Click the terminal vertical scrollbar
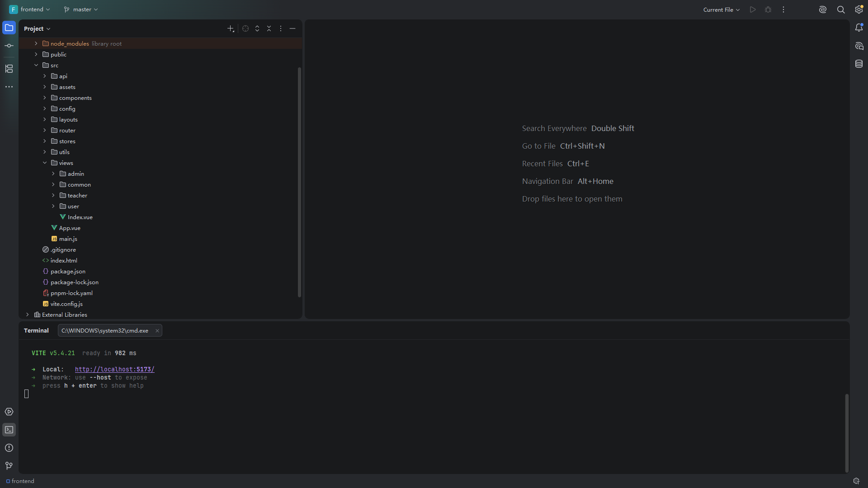 click(x=847, y=433)
